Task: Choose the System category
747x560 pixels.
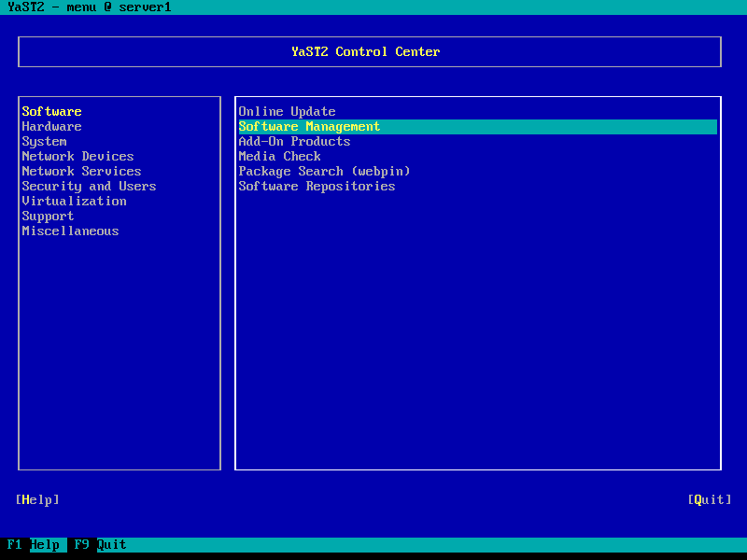Action: (x=44, y=142)
